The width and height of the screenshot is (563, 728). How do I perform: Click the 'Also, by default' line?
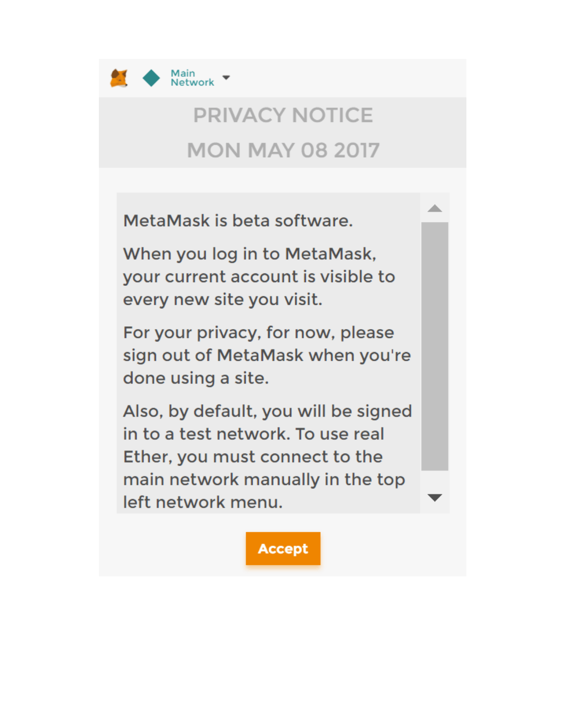pos(267,411)
